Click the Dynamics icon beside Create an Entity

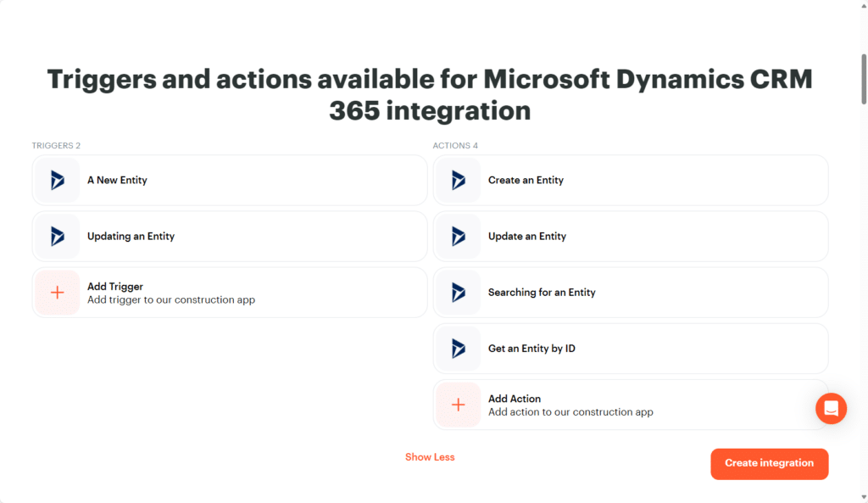click(x=458, y=180)
